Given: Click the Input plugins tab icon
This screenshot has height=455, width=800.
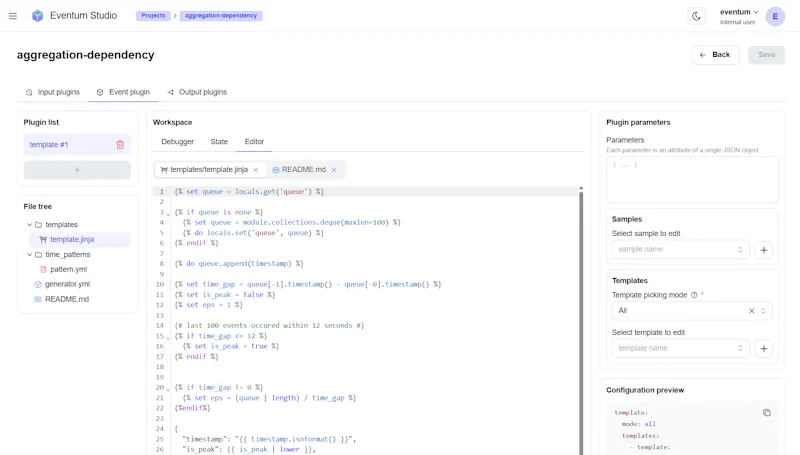Looking at the screenshot, I should (x=29, y=92).
